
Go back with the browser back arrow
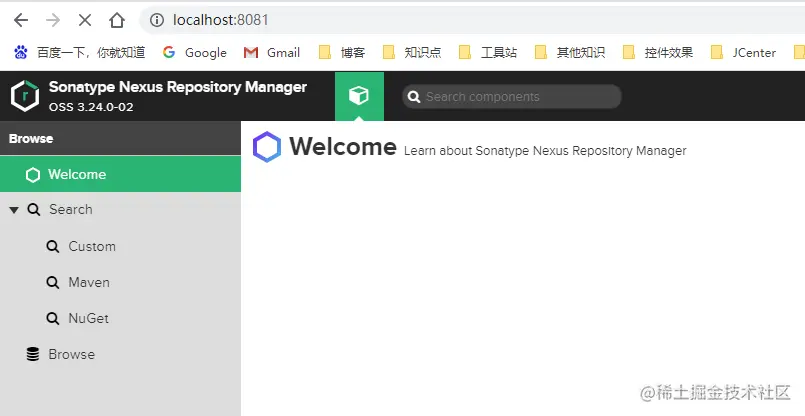point(21,20)
